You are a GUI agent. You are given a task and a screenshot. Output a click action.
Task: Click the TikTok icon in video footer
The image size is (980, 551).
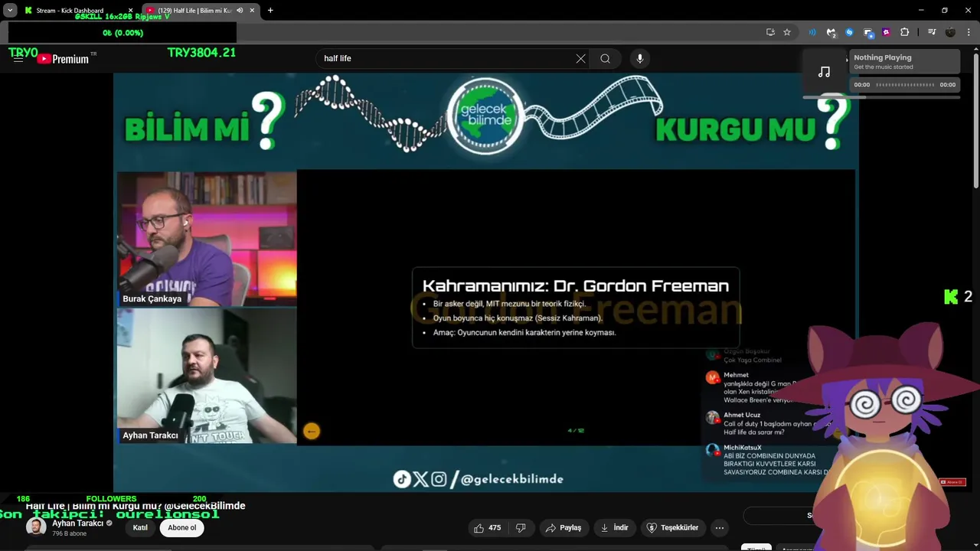coord(402,479)
